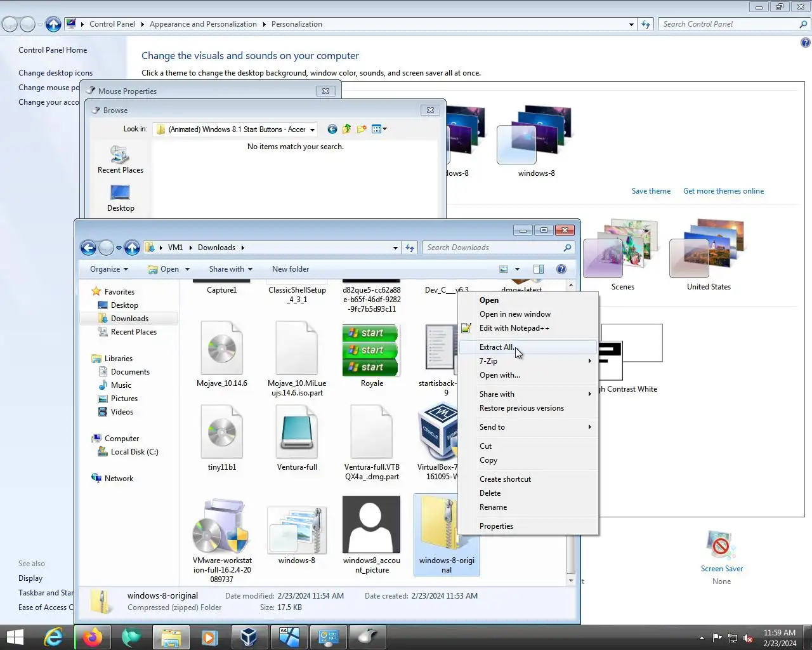
Task: Select the Mojave_10.MiLueujs.14.6.iso.part file
Action: [297, 359]
